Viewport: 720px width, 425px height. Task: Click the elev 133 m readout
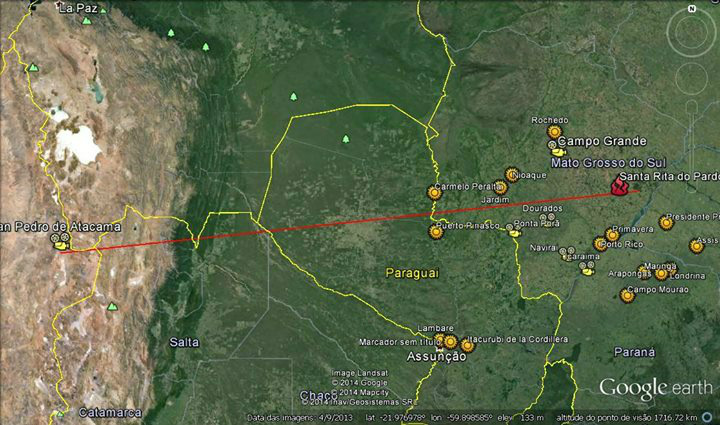point(521,418)
